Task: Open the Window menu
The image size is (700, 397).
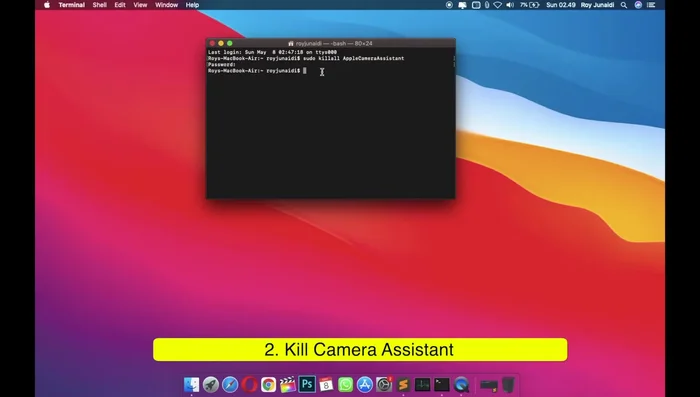Action: pyautogui.click(x=166, y=5)
